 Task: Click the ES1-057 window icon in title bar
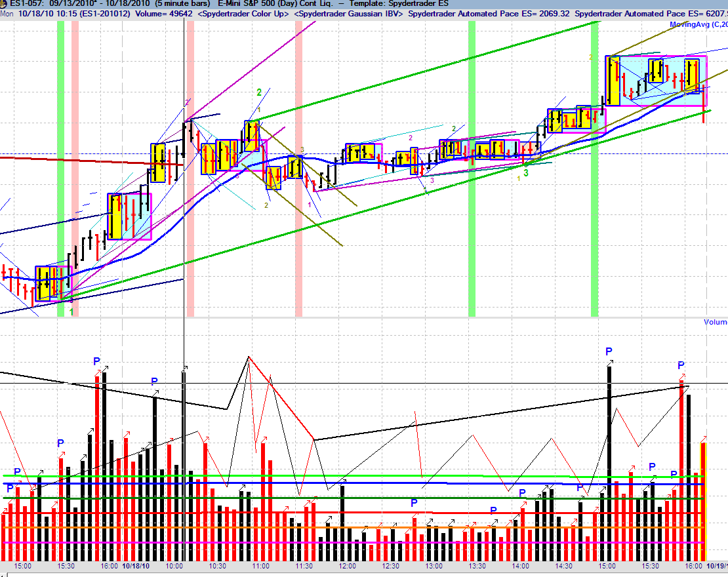[x=4, y=3]
